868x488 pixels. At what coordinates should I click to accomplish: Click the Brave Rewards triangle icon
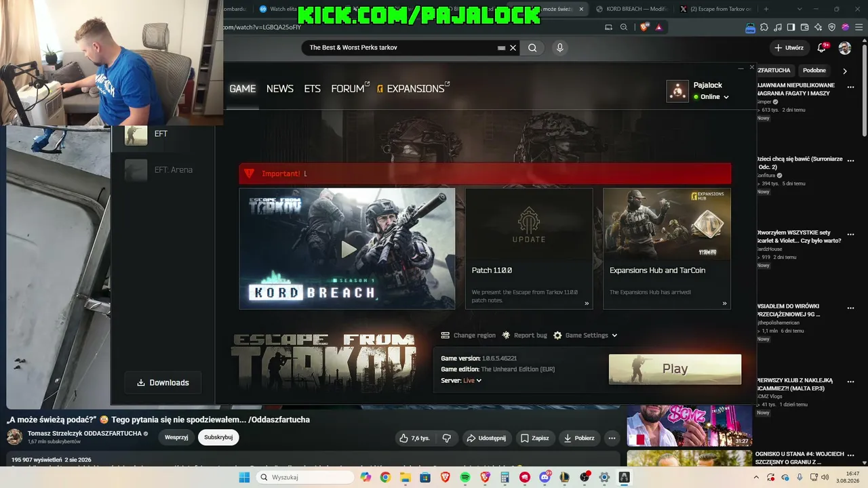658,27
